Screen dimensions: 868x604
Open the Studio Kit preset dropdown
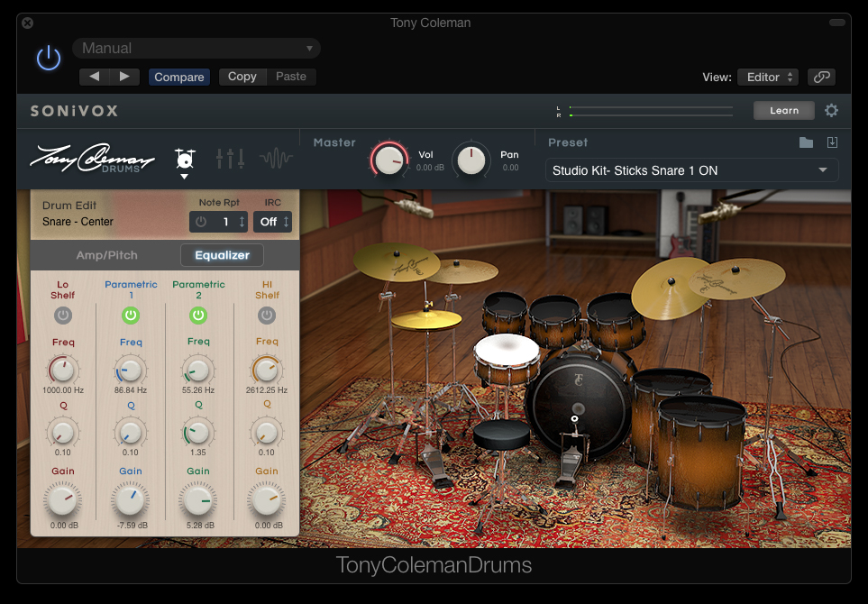[x=691, y=170]
